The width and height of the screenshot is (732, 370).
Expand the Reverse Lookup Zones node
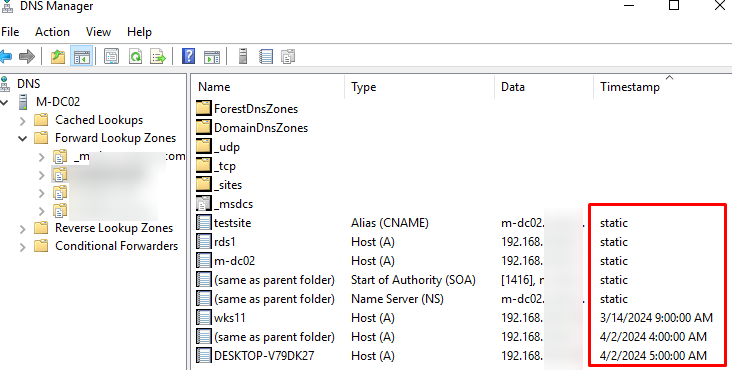(22, 229)
